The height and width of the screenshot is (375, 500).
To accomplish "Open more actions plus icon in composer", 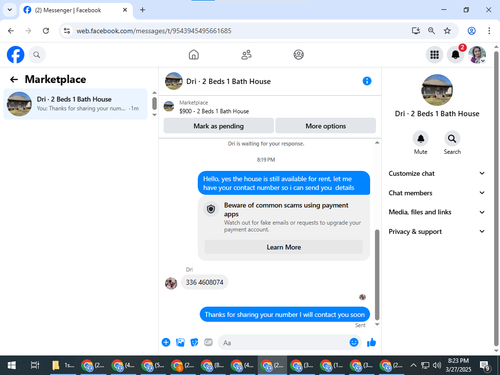I will [x=166, y=342].
